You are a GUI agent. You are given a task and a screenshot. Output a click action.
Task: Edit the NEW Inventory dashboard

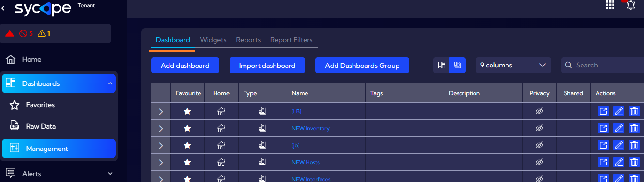click(619, 128)
